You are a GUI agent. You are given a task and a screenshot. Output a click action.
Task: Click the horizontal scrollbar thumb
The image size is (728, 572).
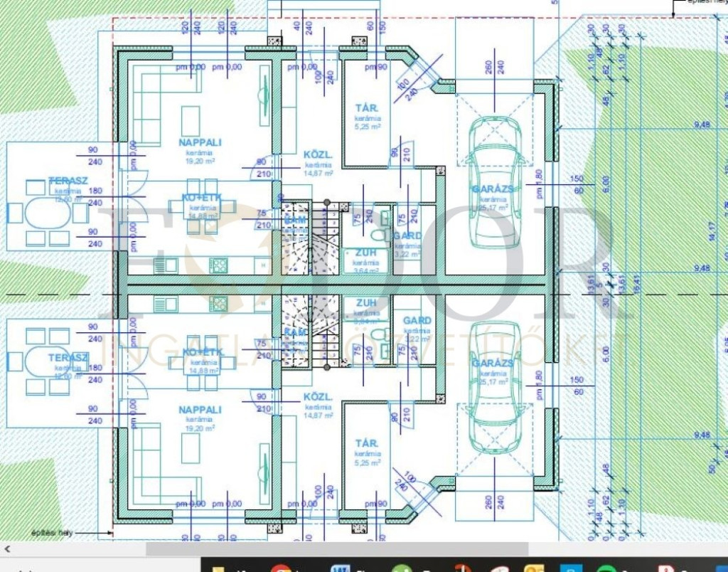pos(337,549)
